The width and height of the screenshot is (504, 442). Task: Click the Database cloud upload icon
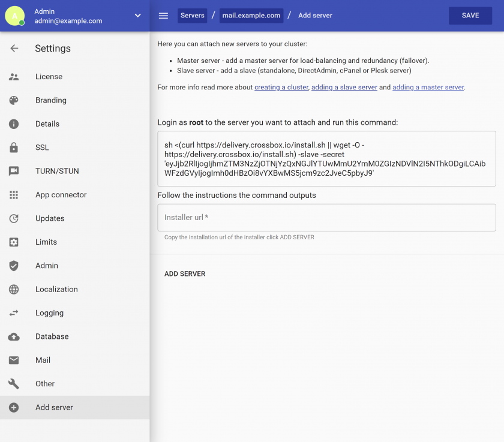tap(14, 336)
